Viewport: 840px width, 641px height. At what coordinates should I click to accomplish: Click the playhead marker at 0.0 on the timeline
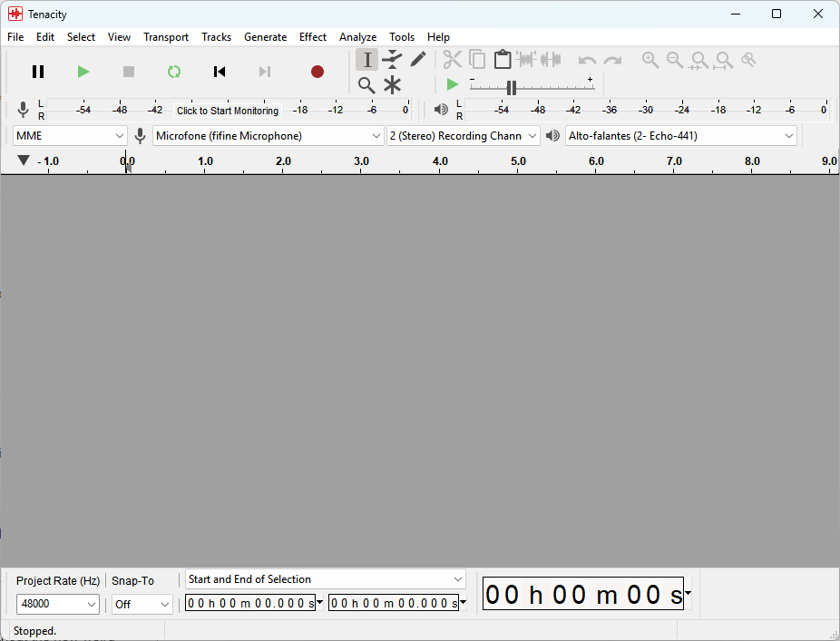[x=128, y=167]
